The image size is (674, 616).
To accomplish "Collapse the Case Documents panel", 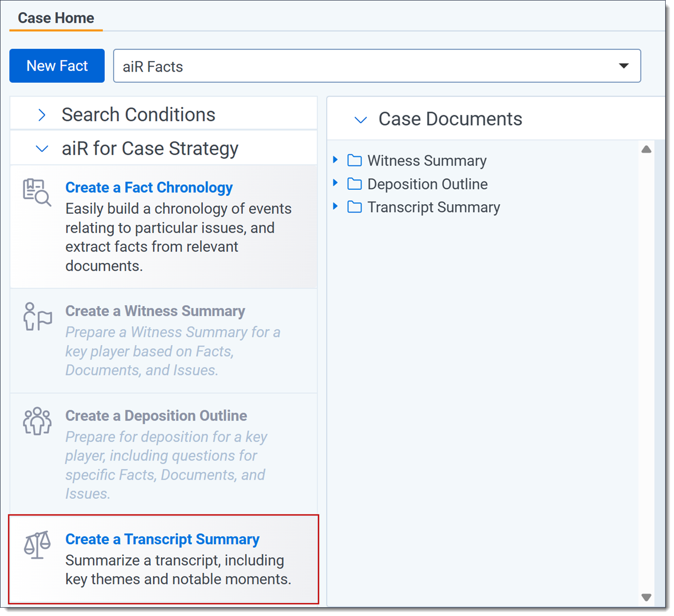I will tap(360, 119).
